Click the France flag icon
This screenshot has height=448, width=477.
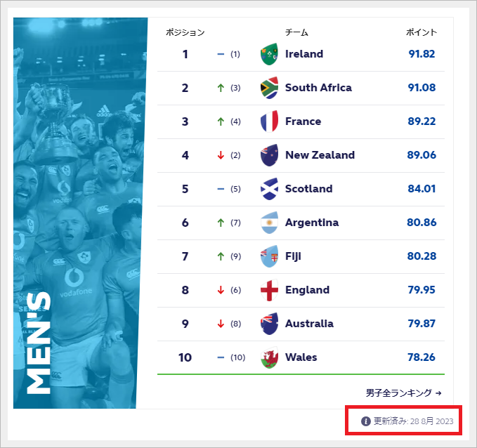click(269, 121)
